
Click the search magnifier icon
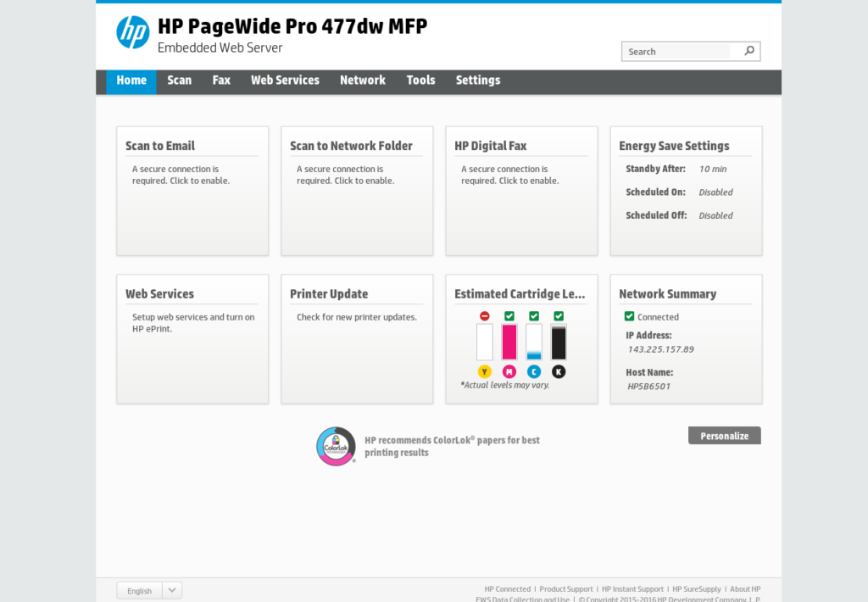tap(749, 51)
